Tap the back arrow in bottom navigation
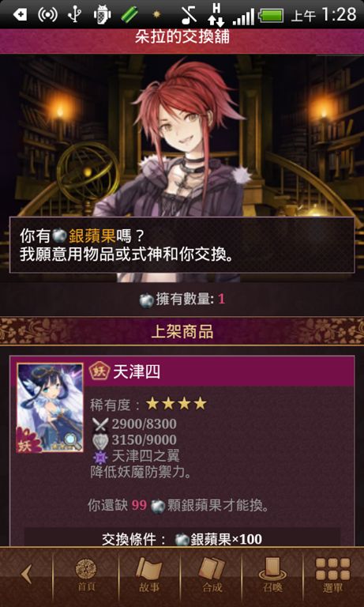Image resolution: width=364 pixels, height=607 pixels. (x=26, y=575)
